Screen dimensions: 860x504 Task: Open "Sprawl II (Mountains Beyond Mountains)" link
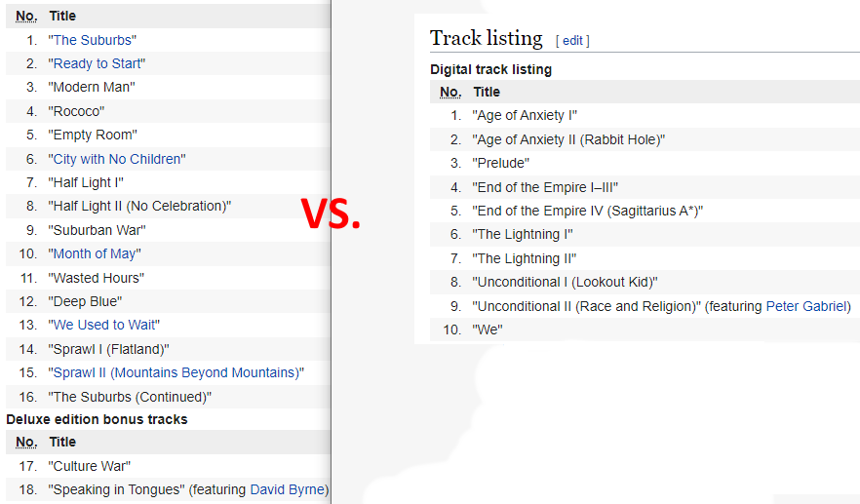pyautogui.click(x=176, y=372)
